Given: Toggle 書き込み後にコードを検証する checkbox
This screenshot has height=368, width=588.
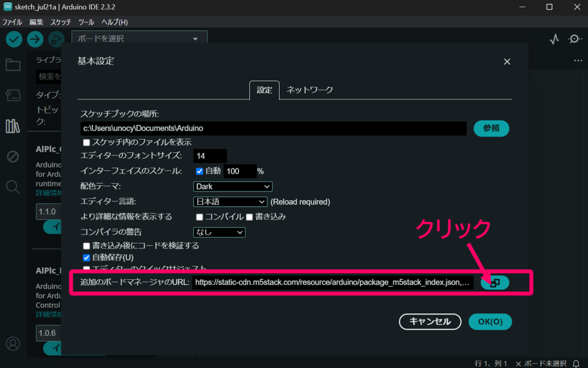Looking at the screenshot, I should point(86,246).
